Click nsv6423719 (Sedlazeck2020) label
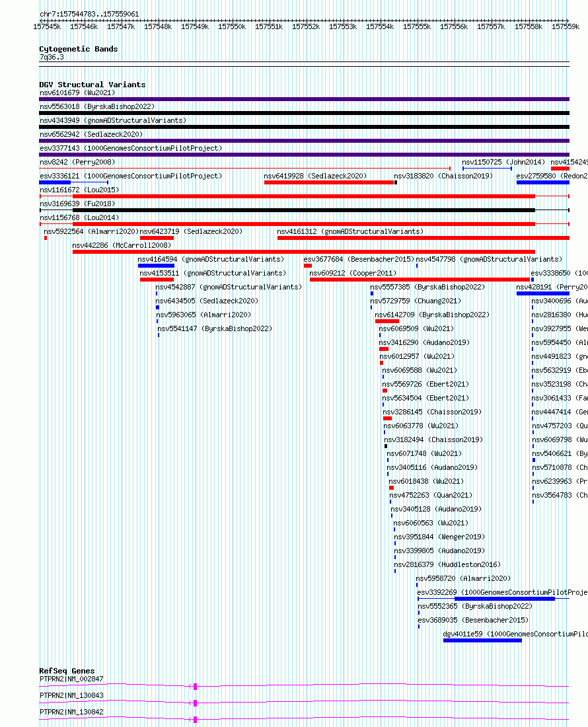The height and width of the screenshot is (727, 588). (191, 232)
